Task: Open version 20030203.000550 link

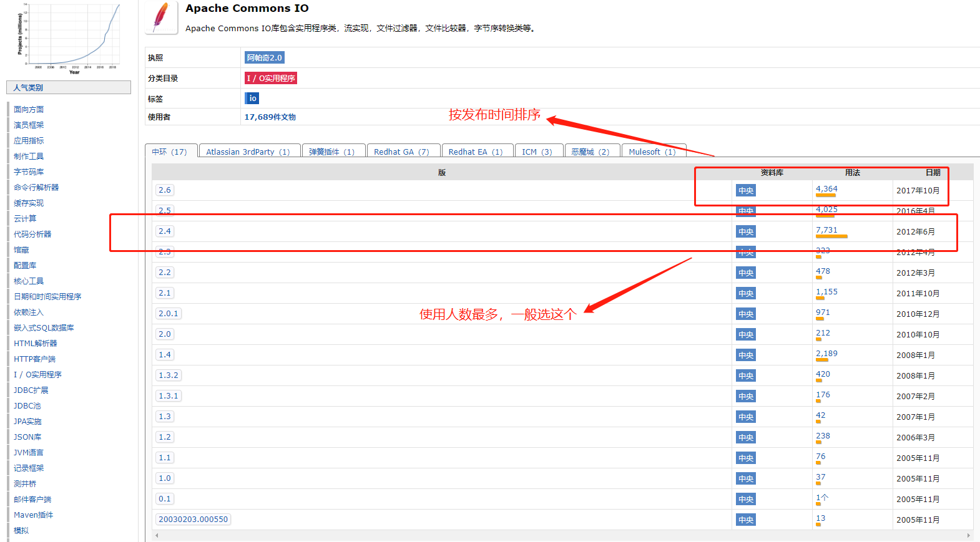Action: tap(194, 520)
